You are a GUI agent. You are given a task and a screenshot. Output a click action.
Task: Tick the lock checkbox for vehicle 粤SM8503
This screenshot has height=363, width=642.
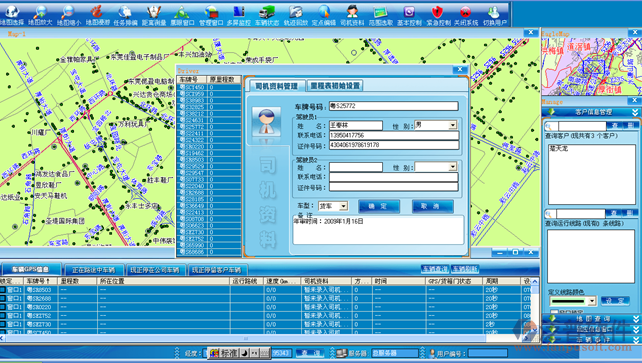tap(3, 290)
